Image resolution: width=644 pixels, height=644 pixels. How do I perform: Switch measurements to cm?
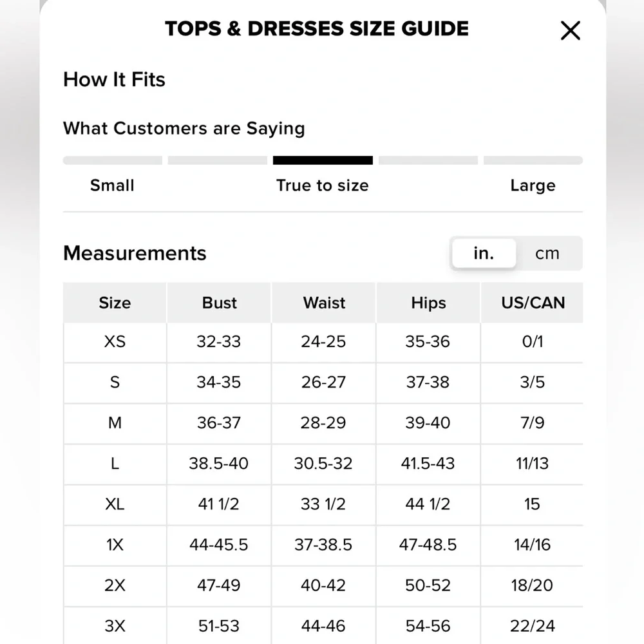[547, 253]
